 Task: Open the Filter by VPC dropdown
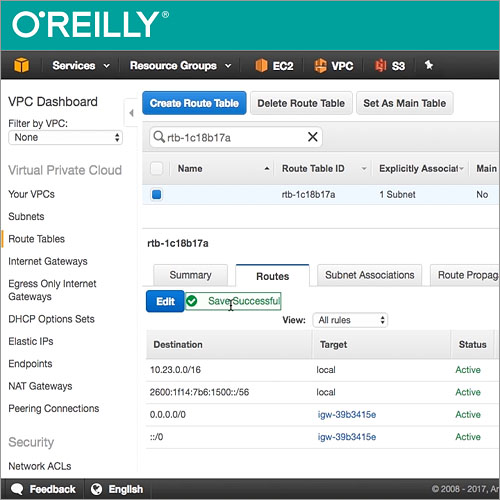coord(65,137)
